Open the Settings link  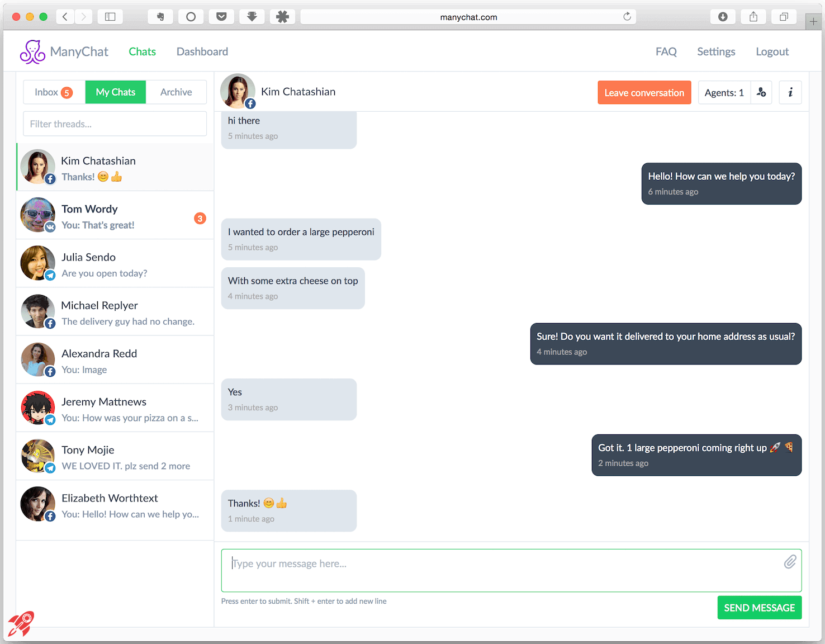[x=715, y=52]
